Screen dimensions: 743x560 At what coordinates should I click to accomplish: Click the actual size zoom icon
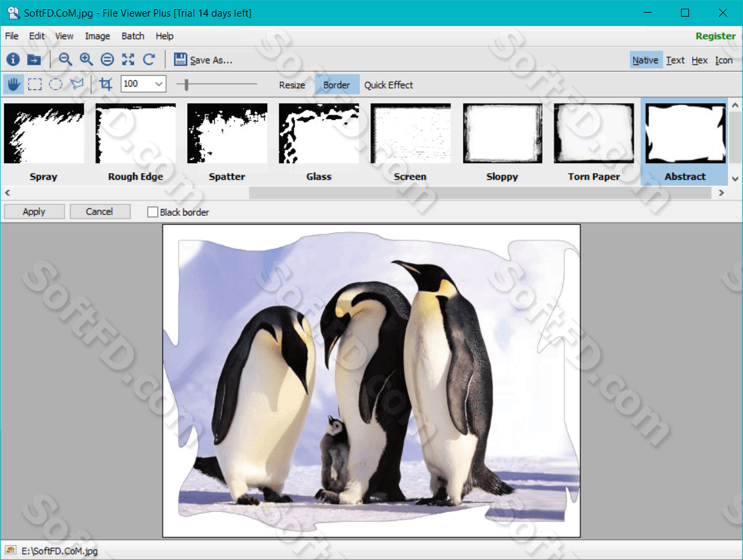[107, 59]
